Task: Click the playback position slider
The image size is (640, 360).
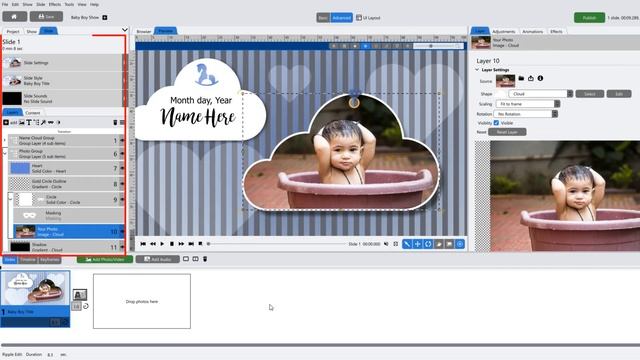Action: point(276,244)
